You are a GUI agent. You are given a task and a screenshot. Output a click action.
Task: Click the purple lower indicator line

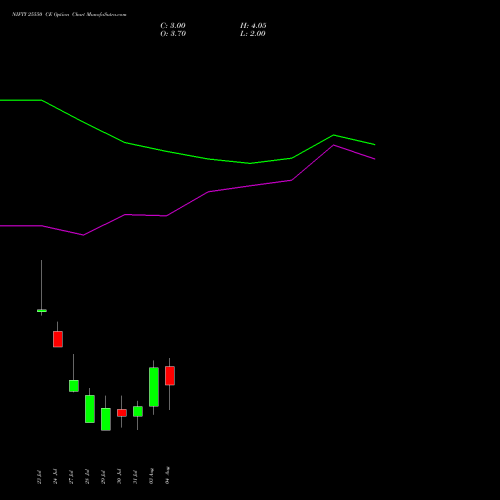pyautogui.click(x=187, y=204)
